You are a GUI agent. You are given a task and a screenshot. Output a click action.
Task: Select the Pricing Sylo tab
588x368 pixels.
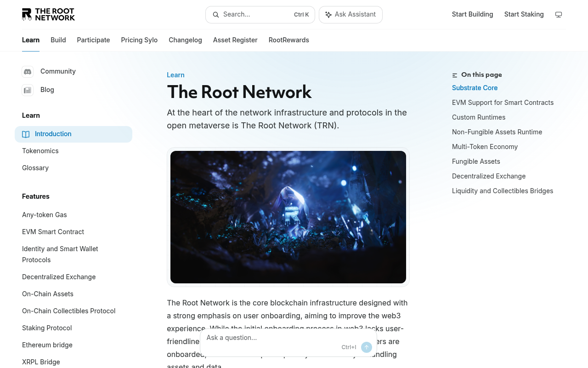coord(139,40)
